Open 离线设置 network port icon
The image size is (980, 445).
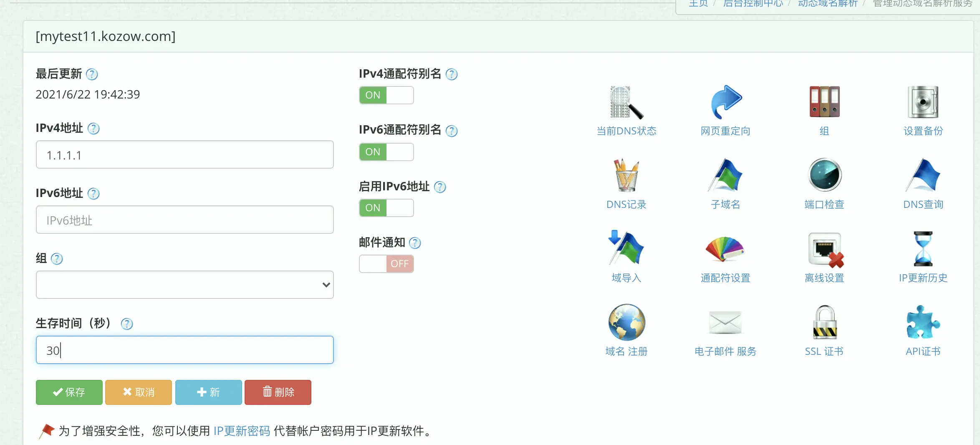point(824,249)
